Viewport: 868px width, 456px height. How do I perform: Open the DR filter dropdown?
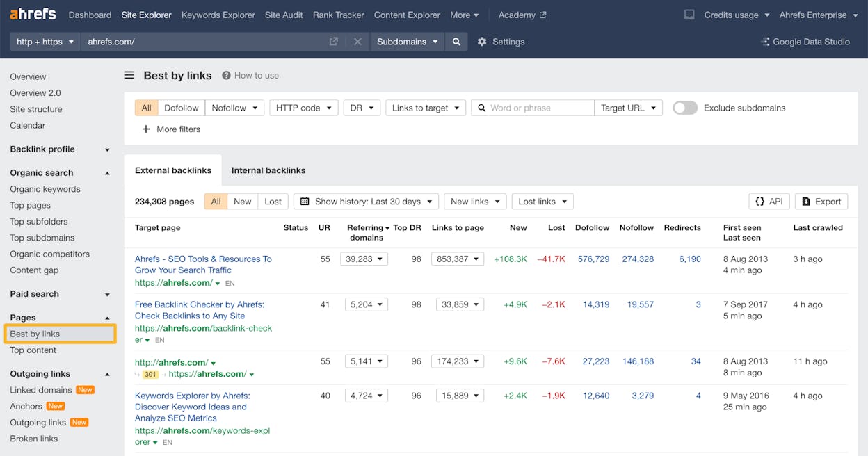tap(362, 108)
